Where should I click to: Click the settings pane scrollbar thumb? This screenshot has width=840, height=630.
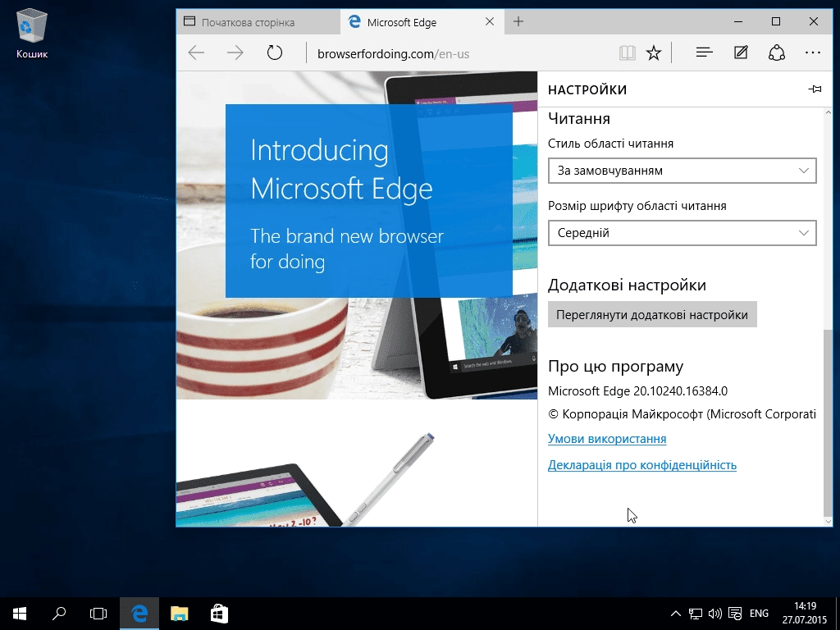(x=829, y=422)
